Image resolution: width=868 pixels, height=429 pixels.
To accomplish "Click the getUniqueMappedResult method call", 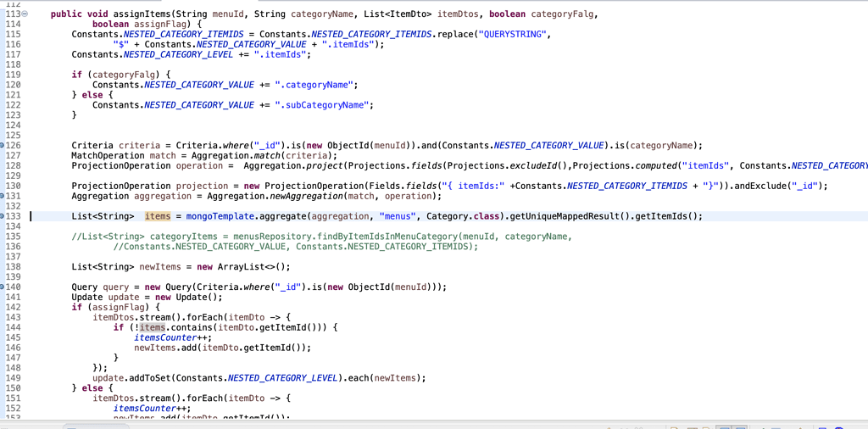I will coord(565,216).
